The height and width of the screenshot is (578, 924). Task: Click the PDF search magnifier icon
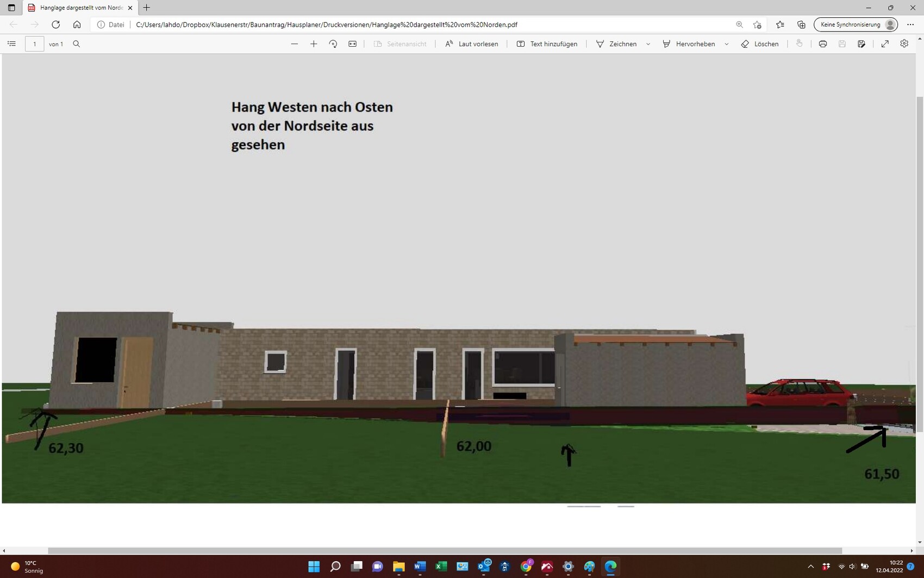77,44
